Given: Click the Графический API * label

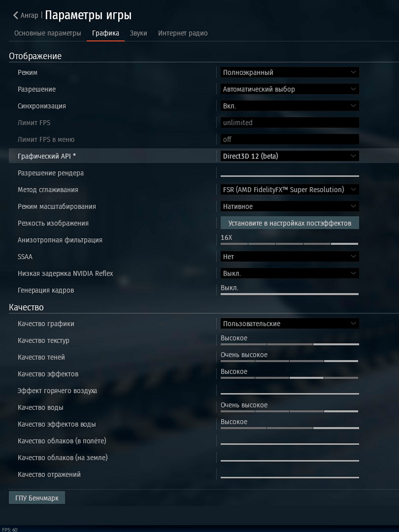Looking at the screenshot, I should click(x=47, y=156).
